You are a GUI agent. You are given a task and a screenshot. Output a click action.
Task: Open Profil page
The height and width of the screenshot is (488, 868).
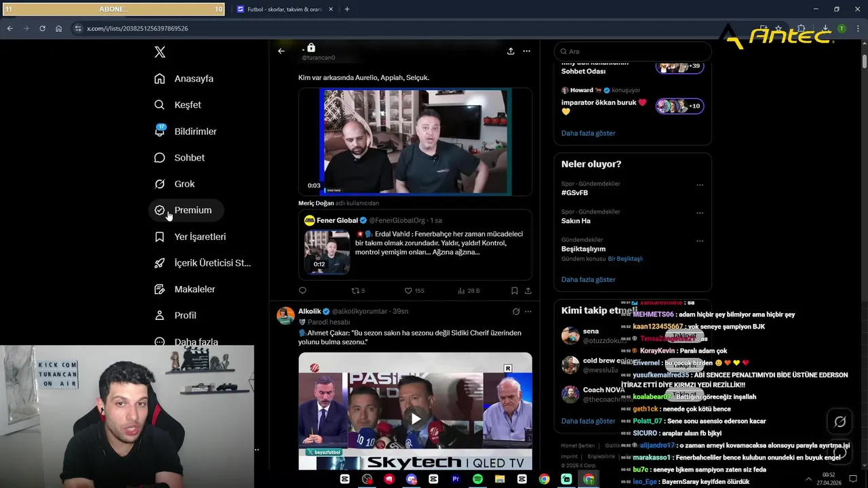point(176,316)
